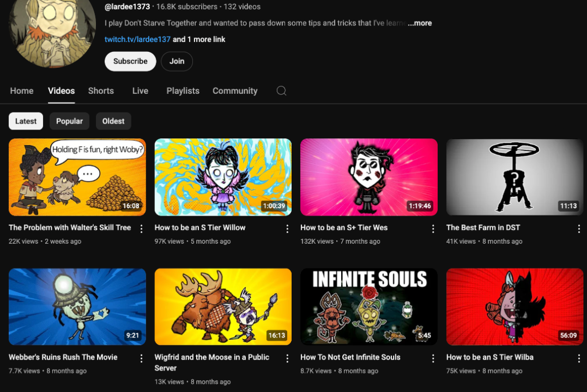This screenshot has height=392, width=587.
Task: Open the twitch.tv/lardee137 link
Action: [x=137, y=40]
